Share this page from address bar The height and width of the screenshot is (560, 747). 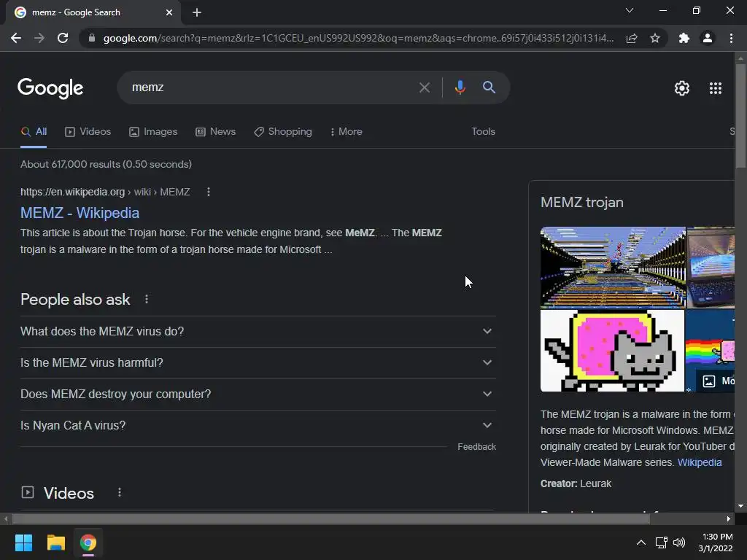point(632,38)
